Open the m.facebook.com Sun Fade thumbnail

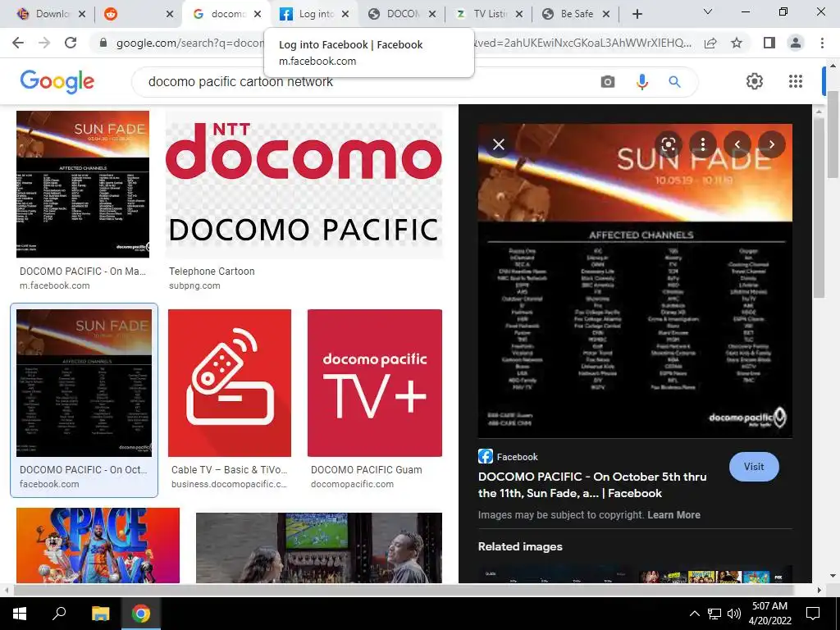83,185
